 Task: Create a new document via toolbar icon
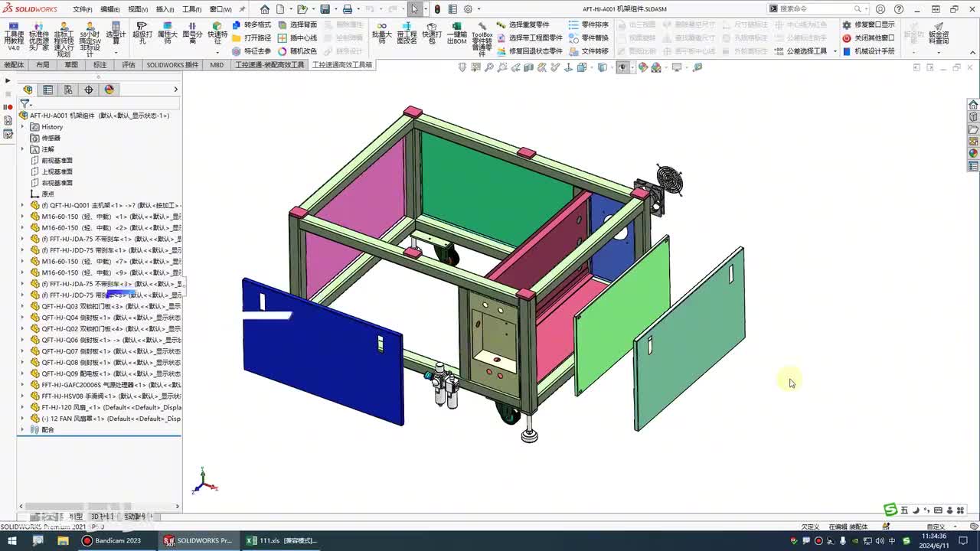click(280, 9)
